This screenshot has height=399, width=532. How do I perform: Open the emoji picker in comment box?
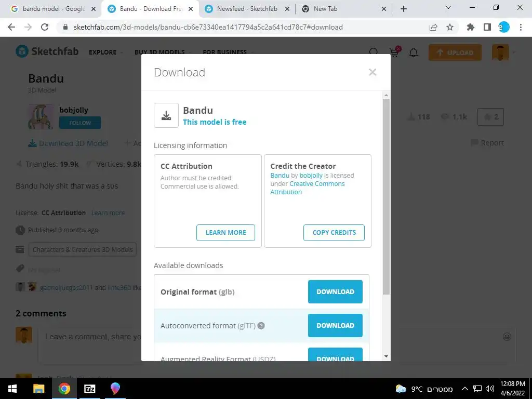point(507,337)
